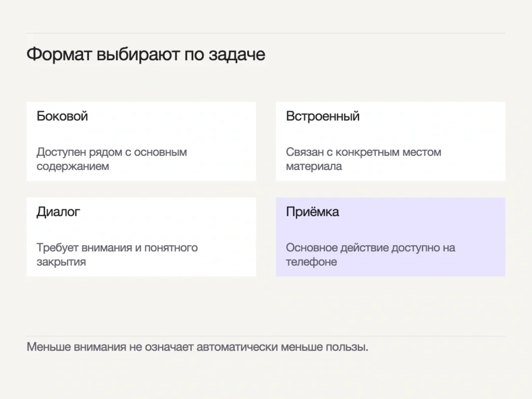Select the "Диалог" card title

[x=58, y=212]
